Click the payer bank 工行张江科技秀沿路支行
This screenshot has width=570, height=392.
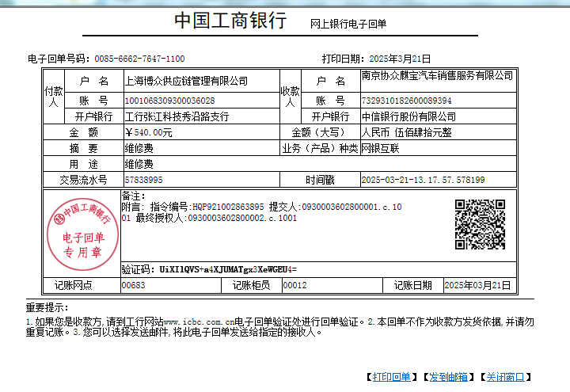tap(177, 116)
